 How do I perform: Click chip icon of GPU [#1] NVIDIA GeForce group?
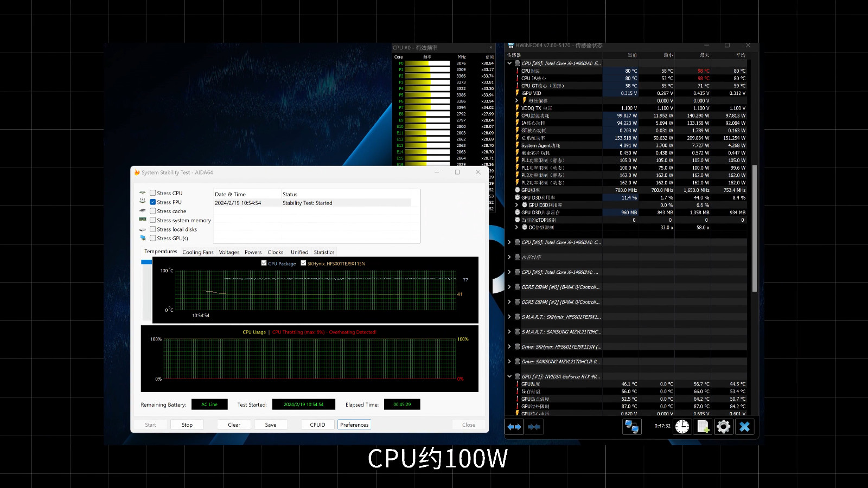(517, 376)
